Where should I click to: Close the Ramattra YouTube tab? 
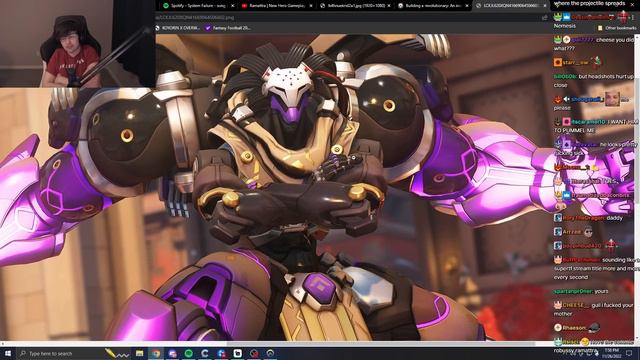point(311,6)
